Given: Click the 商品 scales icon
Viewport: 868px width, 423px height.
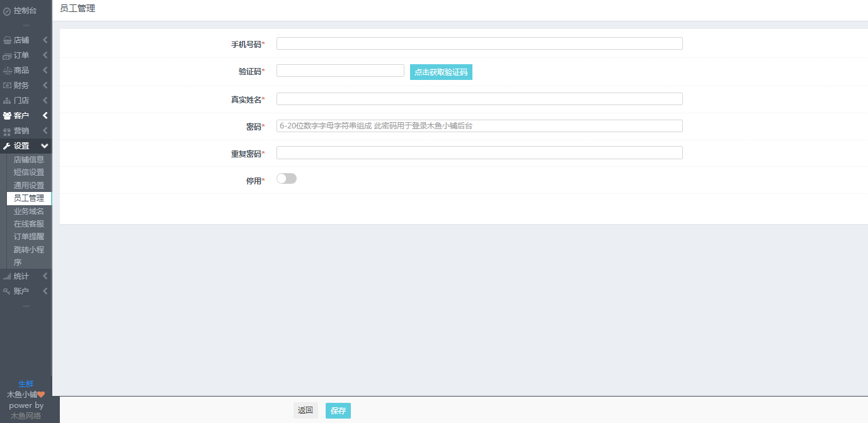Looking at the screenshot, I should [7, 70].
